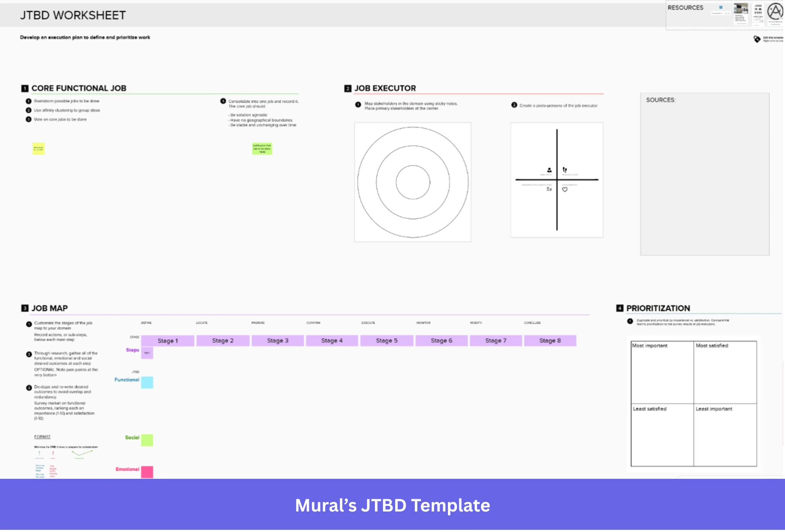Click the Steps row label
The height and width of the screenshot is (532, 785).
pyautogui.click(x=133, y=350)
